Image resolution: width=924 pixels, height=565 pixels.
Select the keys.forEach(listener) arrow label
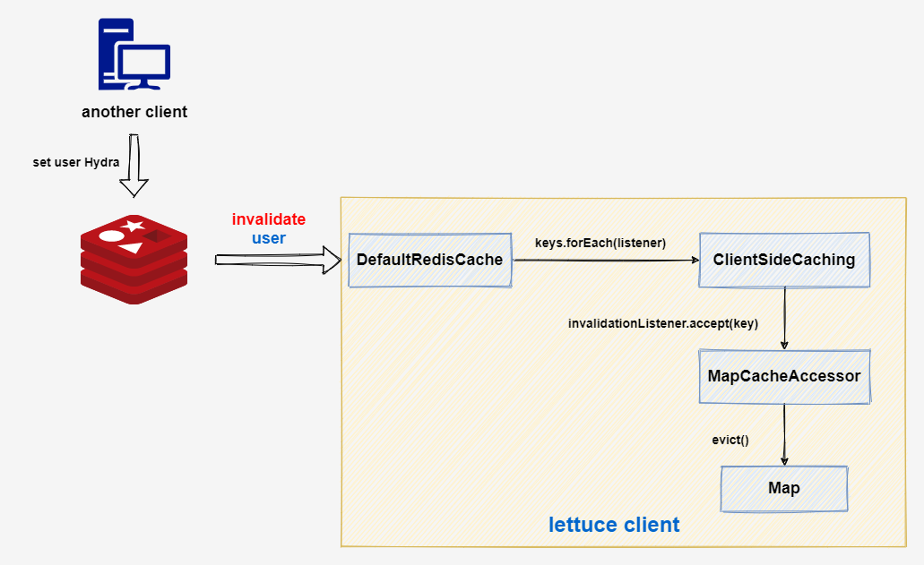(x=600, y=243)
